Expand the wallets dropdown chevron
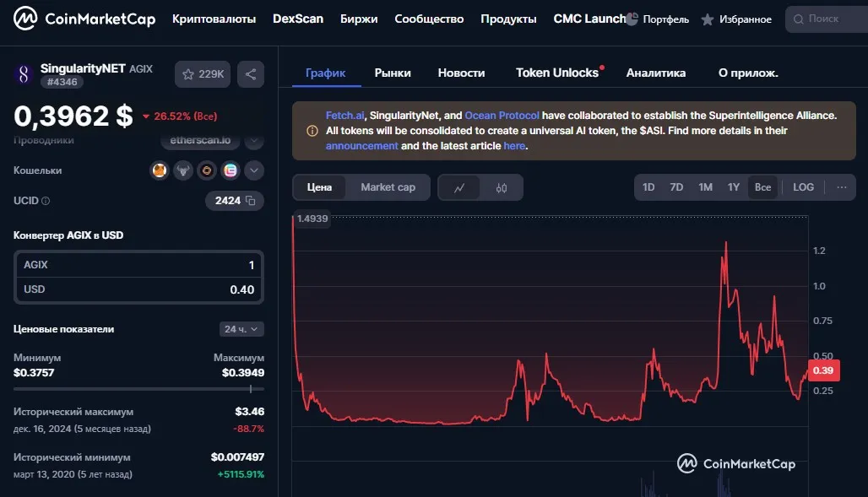Screen dimensions: 868x497 pos(254,170)
